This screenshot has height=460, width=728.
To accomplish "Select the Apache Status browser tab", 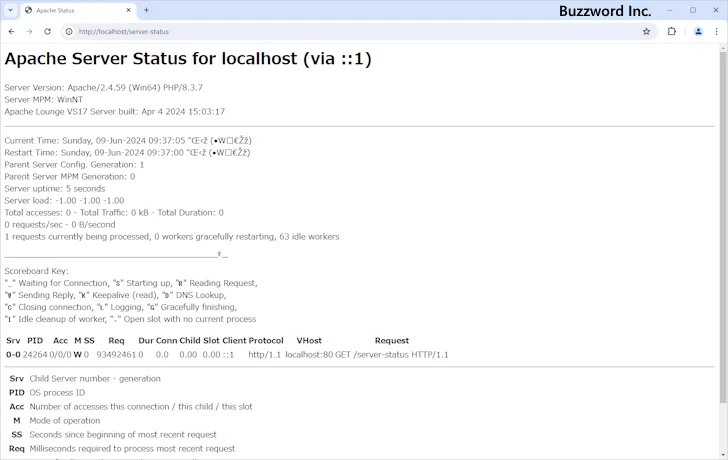I will 78,10.
